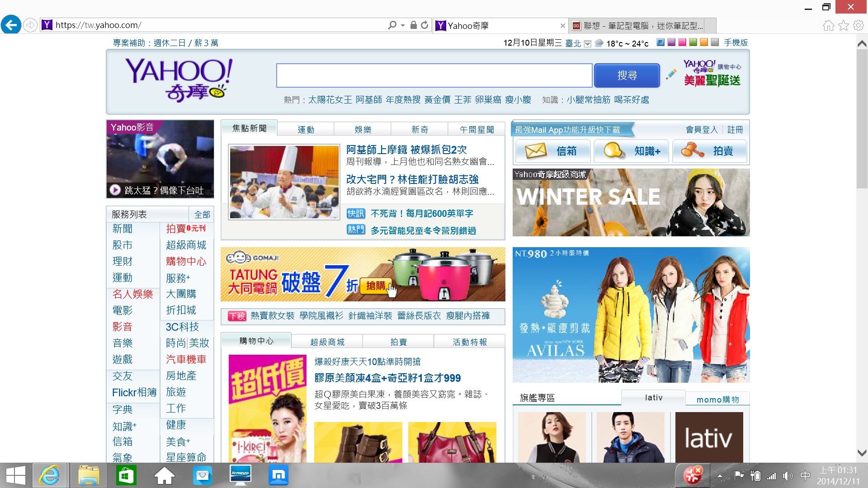Open the browser Home icon
Screen dimensions: 868x488
(x=828, y=25)
